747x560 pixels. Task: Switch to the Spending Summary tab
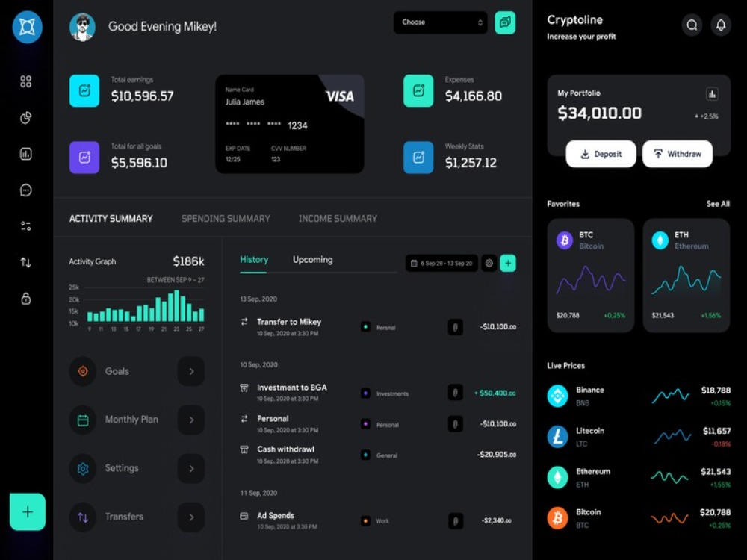pyautogui.click(x=226, y=219)
